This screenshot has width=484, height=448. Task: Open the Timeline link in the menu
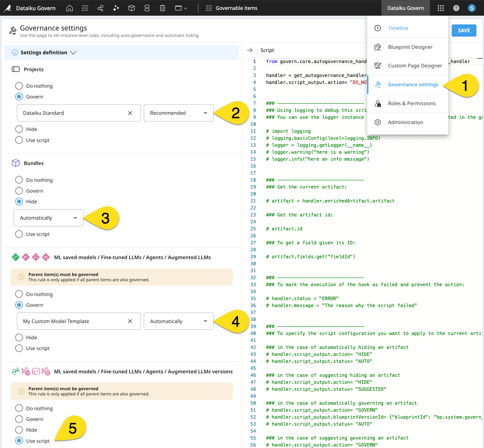[398, 28]
